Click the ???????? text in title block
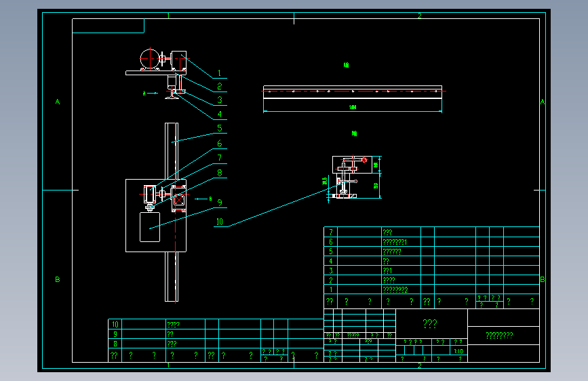The width and height of the screenshot is (588, 381). pyautogui.click(x=499, y=336)
